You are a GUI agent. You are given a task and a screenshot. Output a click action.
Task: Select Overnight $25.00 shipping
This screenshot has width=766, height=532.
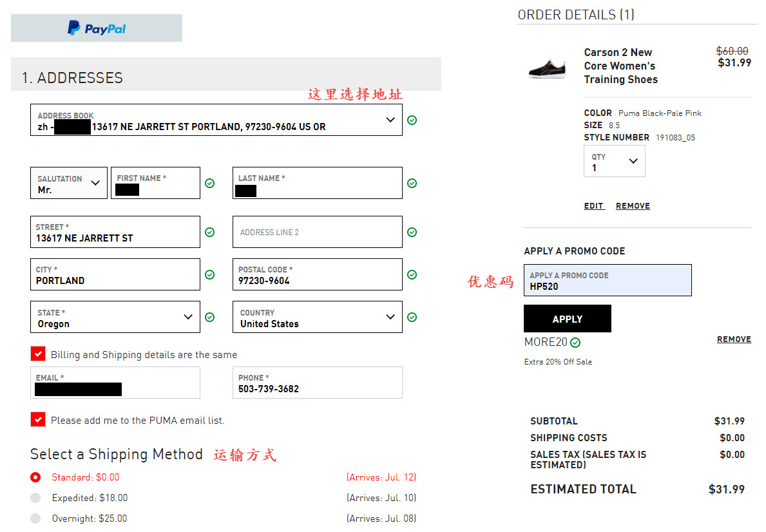point(35,518)
